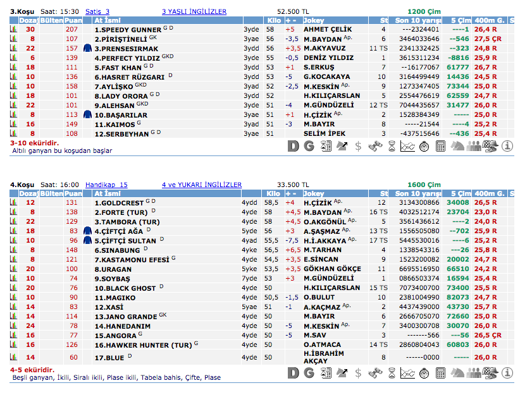The image size is (532, 395).
Task: Open the 'Satış 3' race type link
Action: [97, 11]
